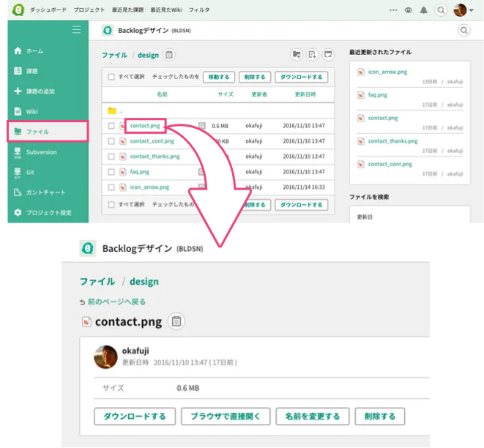
Task: Click the global search icon beside the bell
Action: (x=441, y=10)
